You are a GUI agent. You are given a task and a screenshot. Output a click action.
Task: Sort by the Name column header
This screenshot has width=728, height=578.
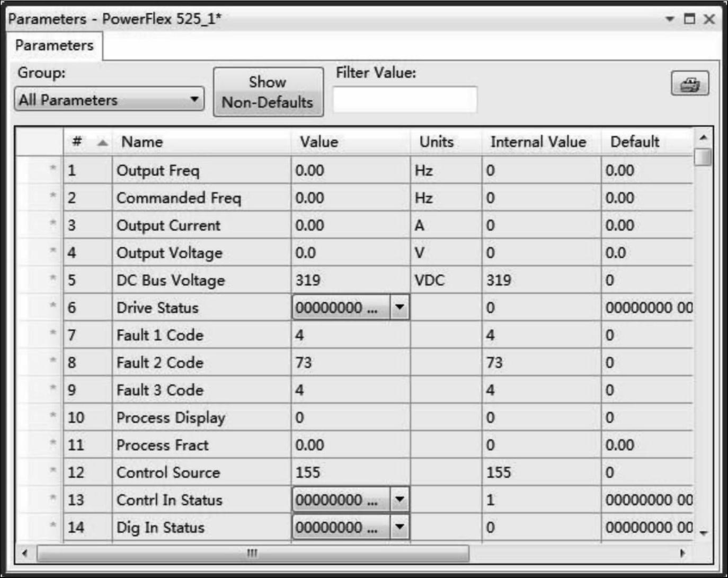tap(142, 142)
